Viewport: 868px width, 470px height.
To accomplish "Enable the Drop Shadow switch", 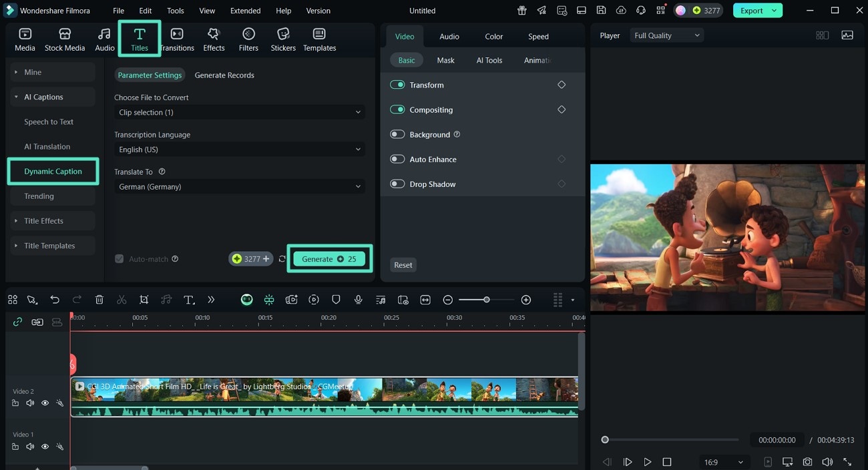I will pos(397,184).
